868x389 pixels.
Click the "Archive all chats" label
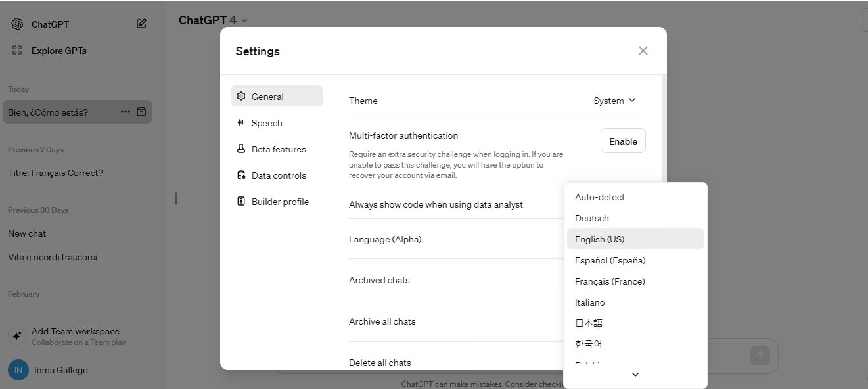(x=382, y=321)
